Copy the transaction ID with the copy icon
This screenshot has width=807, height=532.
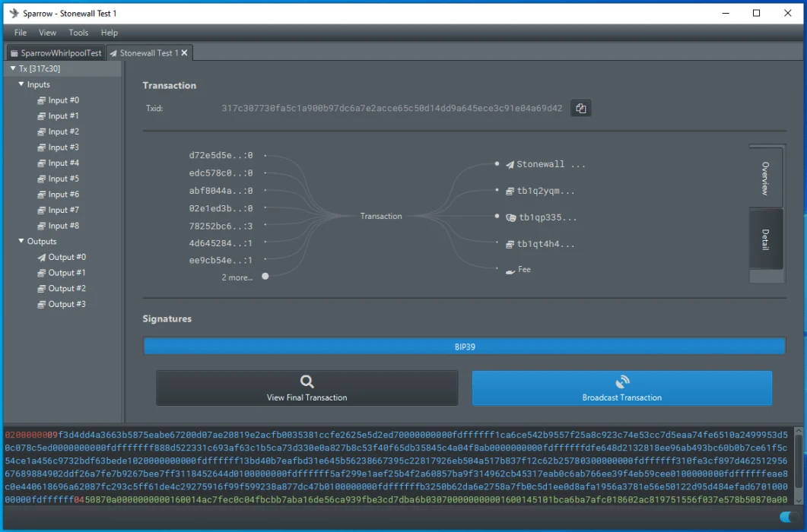tap(581, 109)
